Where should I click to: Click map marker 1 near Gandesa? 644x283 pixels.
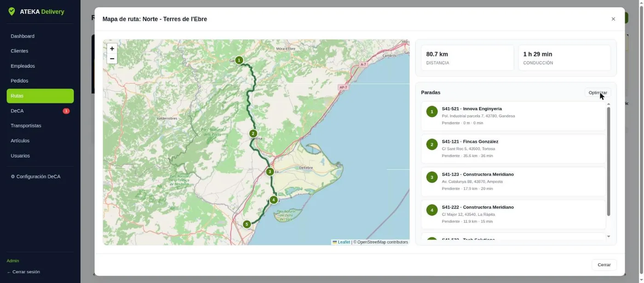point(239,60)
